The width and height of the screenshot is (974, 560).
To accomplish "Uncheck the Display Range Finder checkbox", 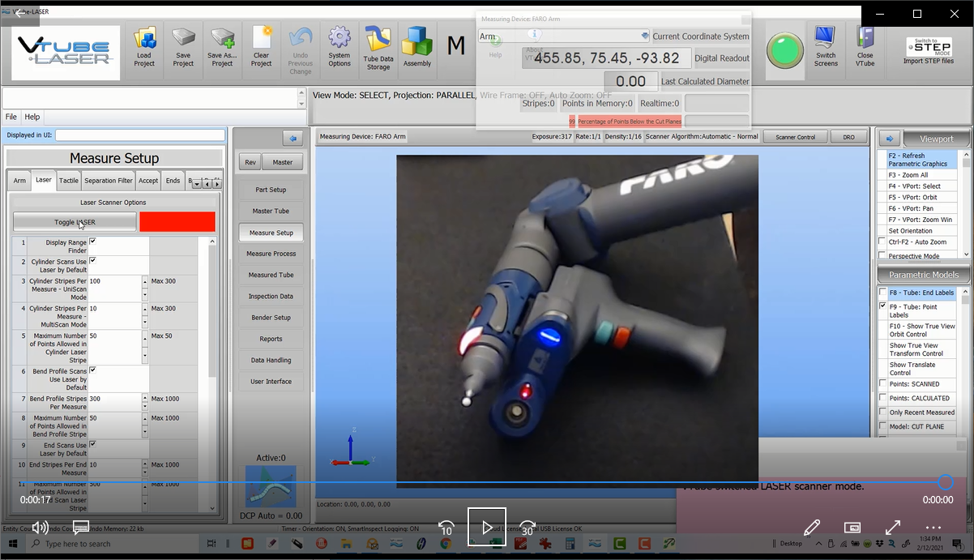I will (x=92, y=242).
